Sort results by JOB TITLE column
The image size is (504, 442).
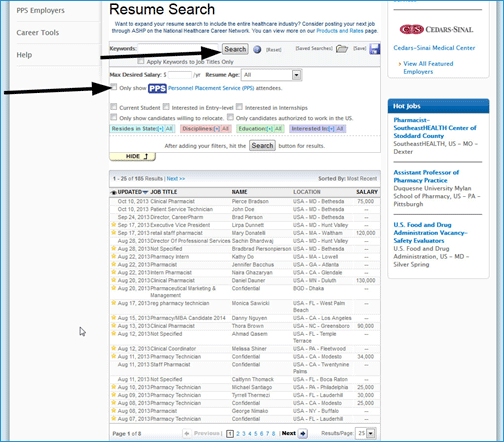tap(164, 192)
